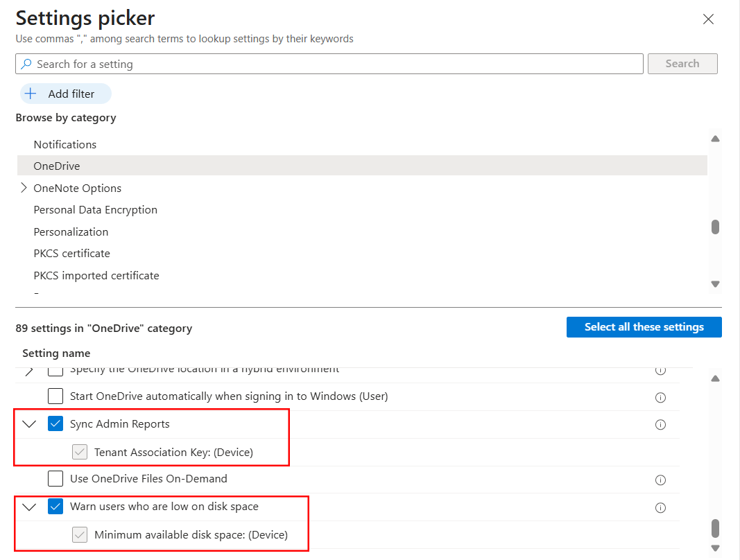The height and width of the screenshot is (560, 740).
Task: Click 89 settings in OneDrive category text
Action: pyautogui.click(x=104, y=329)
